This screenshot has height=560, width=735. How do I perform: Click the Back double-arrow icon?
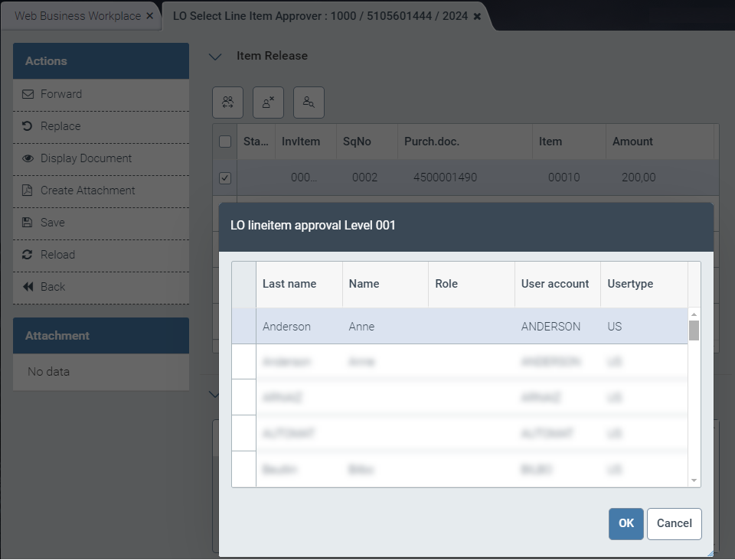pos(28,287)
